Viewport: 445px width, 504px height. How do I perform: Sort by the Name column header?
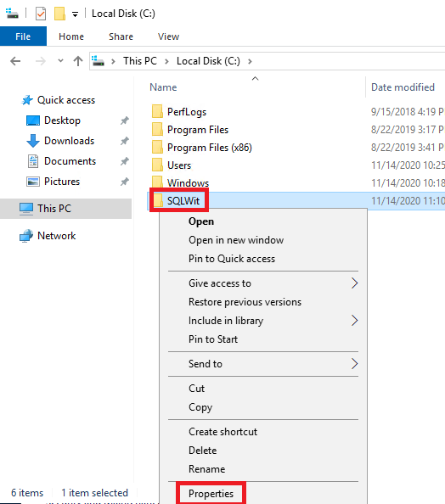(163, 87)
